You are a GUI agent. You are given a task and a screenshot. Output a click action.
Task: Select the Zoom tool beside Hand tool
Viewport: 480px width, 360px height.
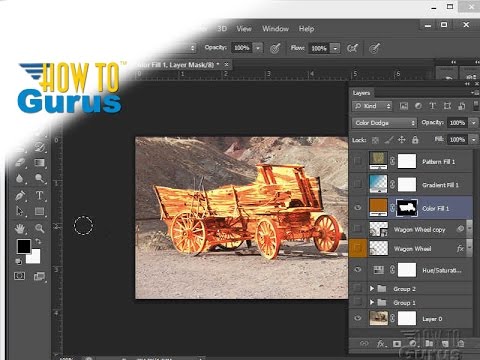pyautogui.click(x=39, y=228)
